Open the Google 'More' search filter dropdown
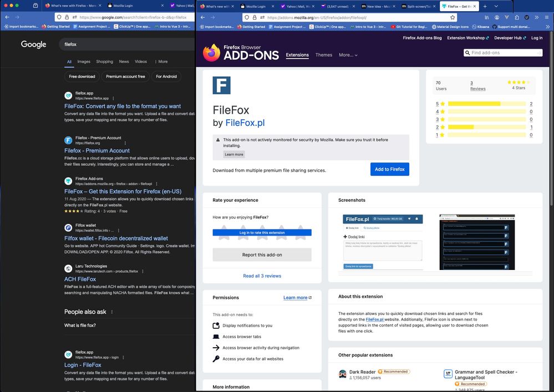Screen dimensions: 554x392 coord(161,62)
